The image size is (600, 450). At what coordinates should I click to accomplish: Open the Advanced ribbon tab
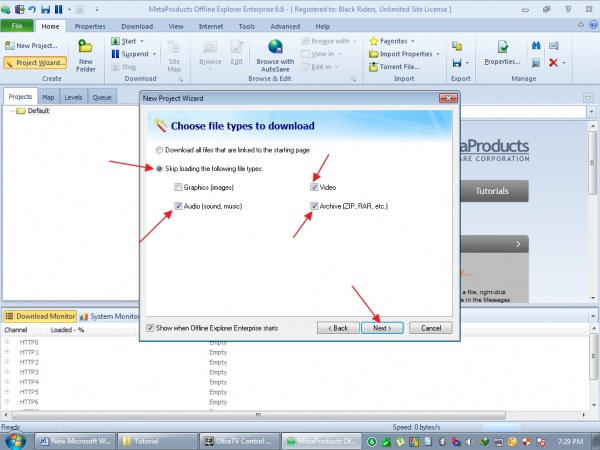pos(285,26)
